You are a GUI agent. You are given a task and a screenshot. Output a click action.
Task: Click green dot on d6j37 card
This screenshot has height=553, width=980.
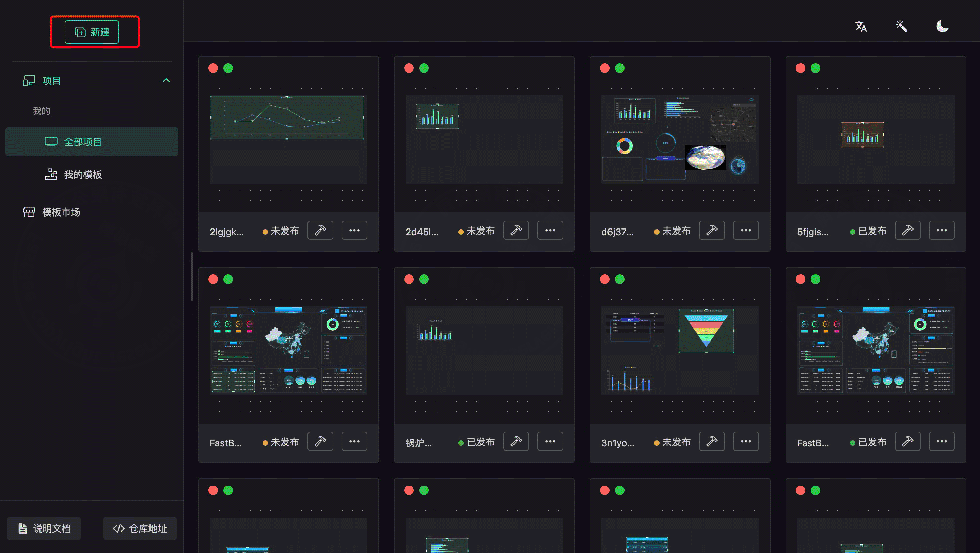point(620,68)
